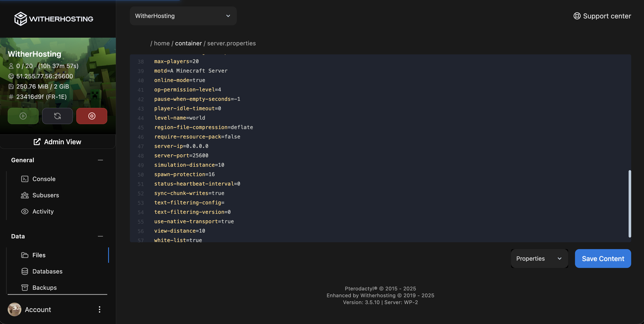Place cursor on spawn-protection=16 line
Viewport: 644px width, 324px height.
tap(185, 174)
